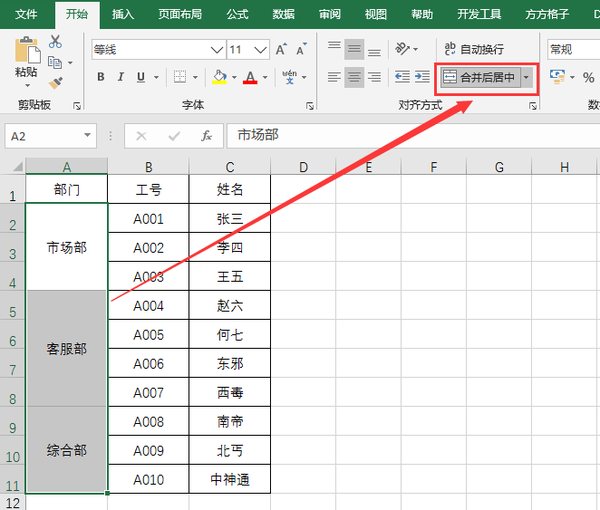600x510 pixels.
Task: Switch to the 方方格子 tab
Action: [x=547, y=15]
